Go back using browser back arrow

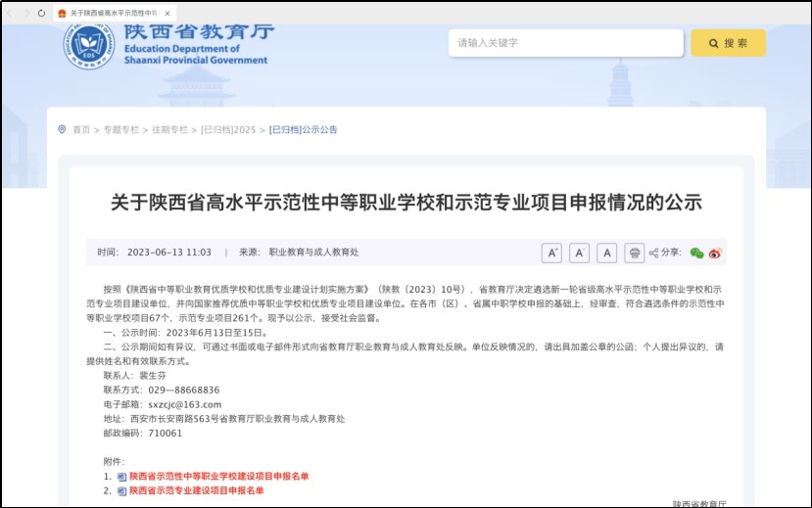(x=10, y=13)
